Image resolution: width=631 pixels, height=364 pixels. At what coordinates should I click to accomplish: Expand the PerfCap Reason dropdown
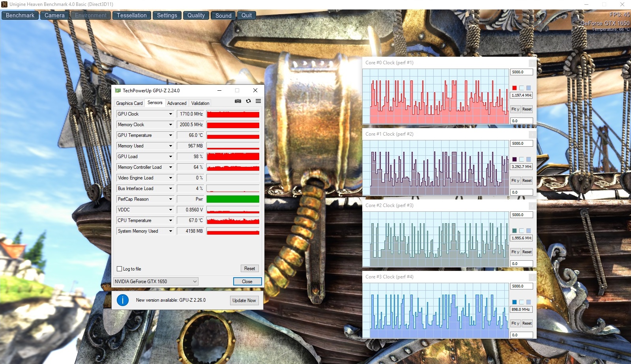click(170, 199)
